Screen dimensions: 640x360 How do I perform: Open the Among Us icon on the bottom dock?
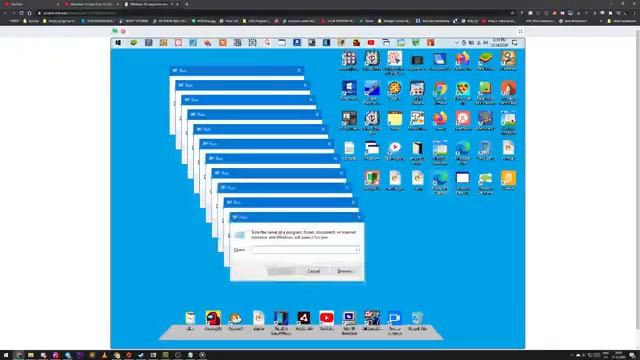click(x=213, y=318)
